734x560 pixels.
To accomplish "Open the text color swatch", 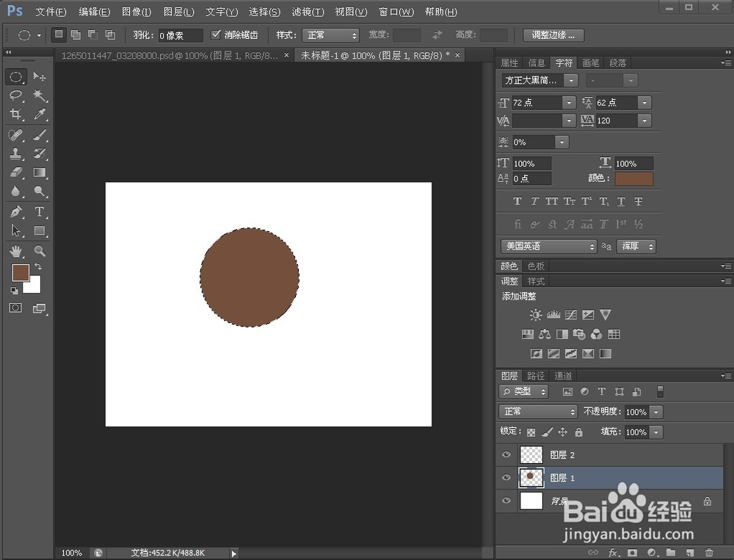I will (634, 178).
